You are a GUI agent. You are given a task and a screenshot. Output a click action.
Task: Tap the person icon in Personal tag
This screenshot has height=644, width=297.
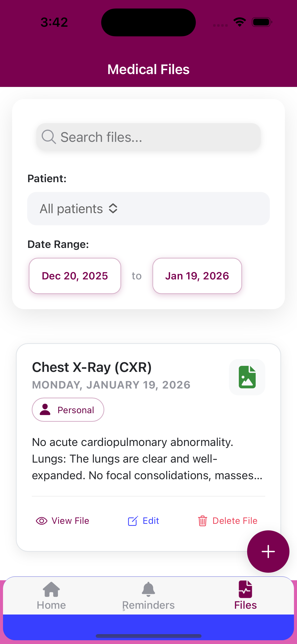click(45, 410)
